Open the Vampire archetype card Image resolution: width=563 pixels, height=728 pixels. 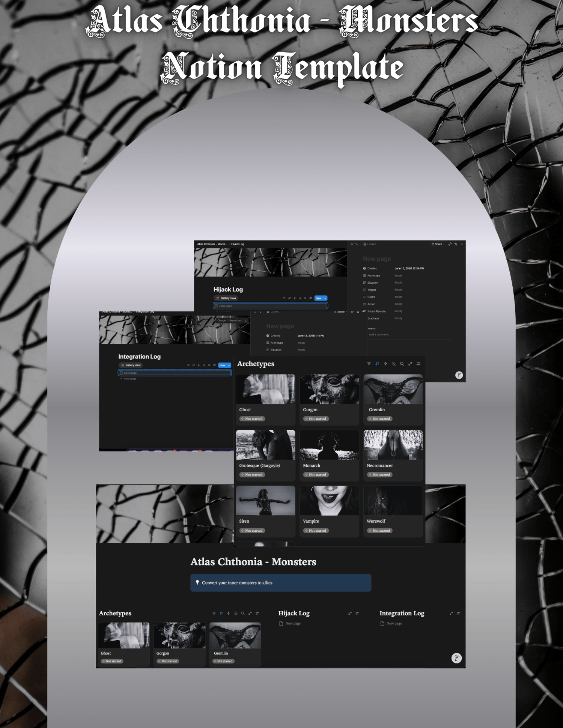[x=329, y=511]
